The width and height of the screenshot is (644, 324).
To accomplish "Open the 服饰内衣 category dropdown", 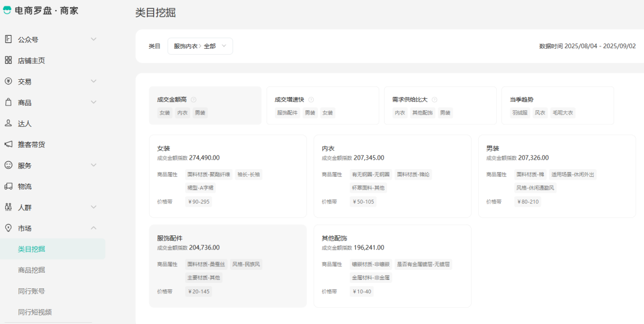I will click(200, 46).
